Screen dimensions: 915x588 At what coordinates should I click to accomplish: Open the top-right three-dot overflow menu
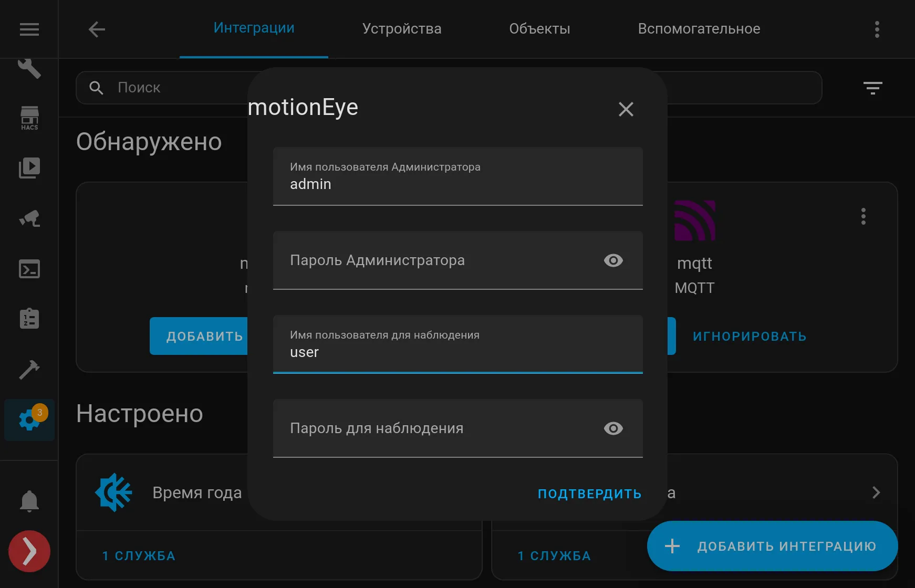pos(877,29)
